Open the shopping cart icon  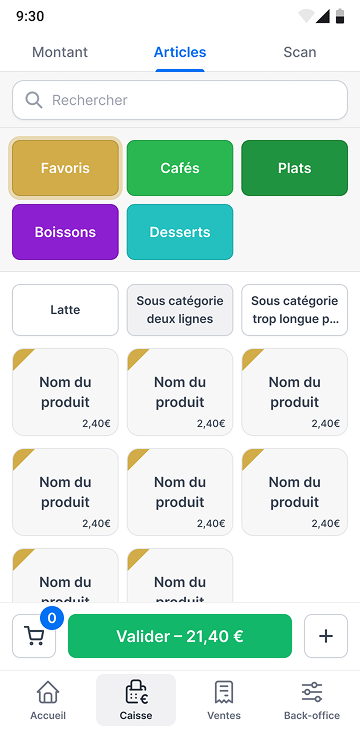34,636
